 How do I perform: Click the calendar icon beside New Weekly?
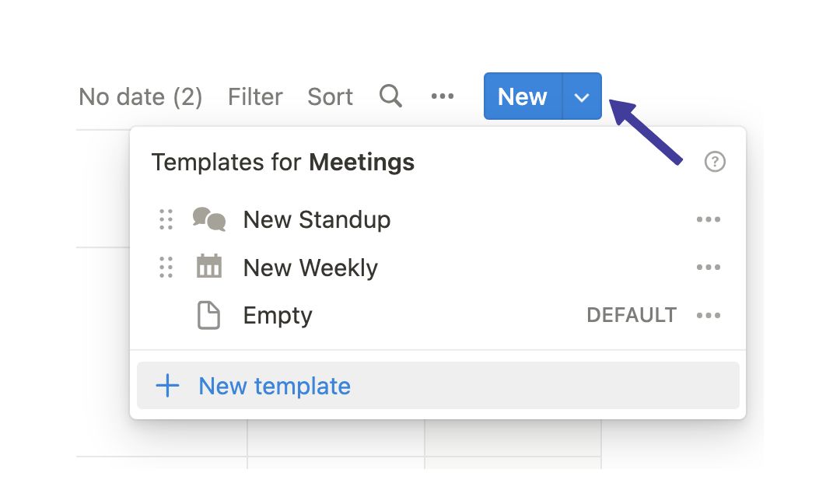coord(208,268)
